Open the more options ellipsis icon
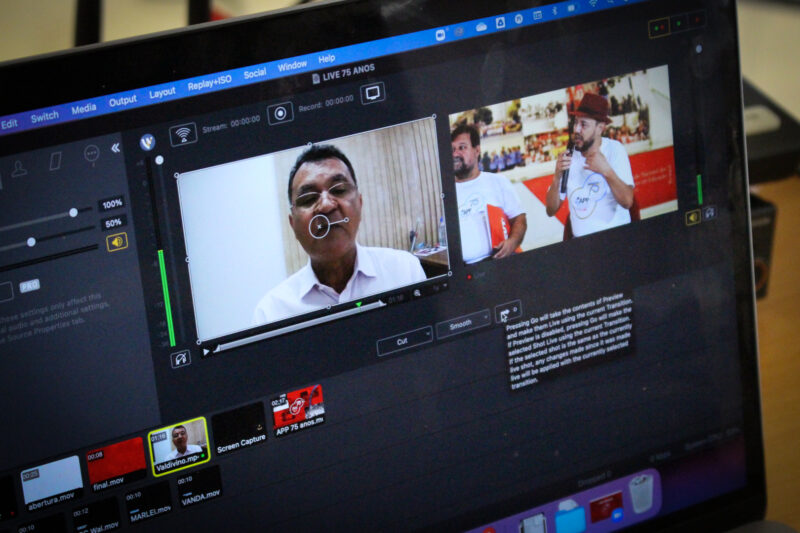Viewport: 800px width, 533px height. click(91, 153)
